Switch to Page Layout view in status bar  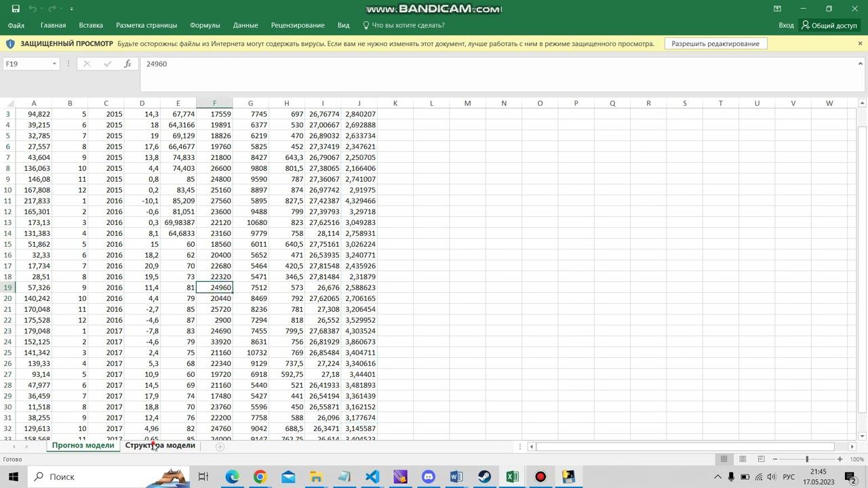(743, 459)
